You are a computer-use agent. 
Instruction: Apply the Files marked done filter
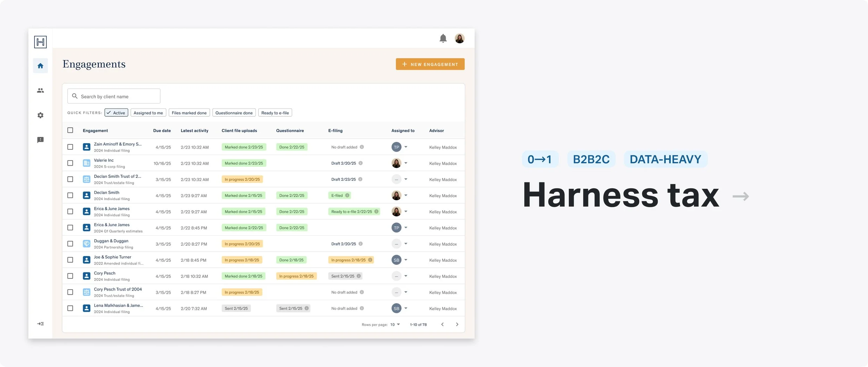(189, 113)
